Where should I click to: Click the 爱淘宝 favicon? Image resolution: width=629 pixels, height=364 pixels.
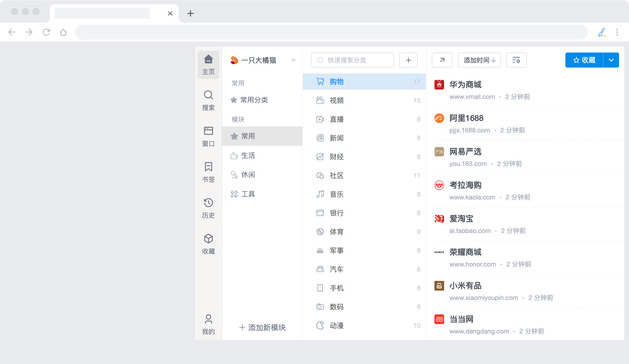(x=439, y=219)
